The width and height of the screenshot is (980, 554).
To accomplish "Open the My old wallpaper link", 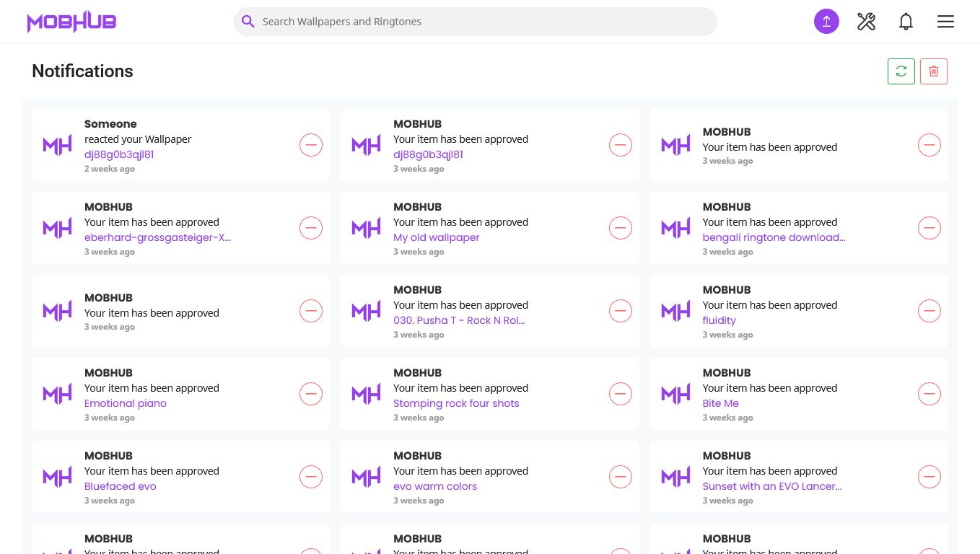I will [x=436, y=237].
